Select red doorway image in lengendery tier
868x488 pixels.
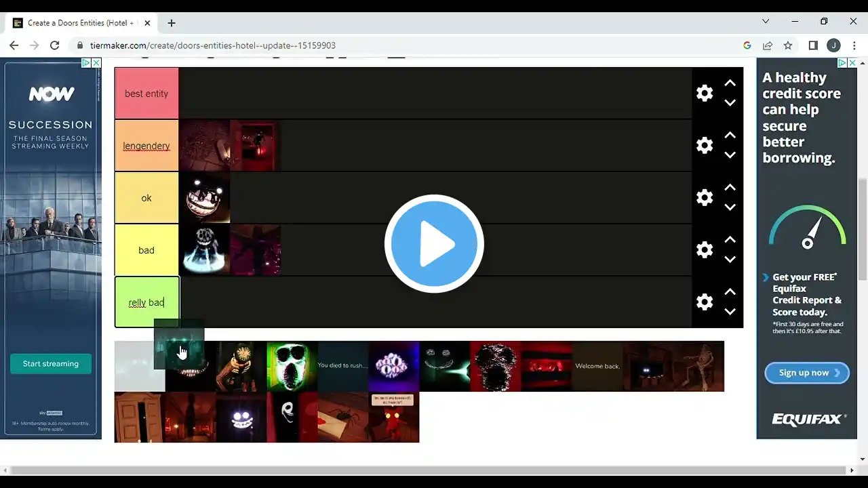[255, 146]
